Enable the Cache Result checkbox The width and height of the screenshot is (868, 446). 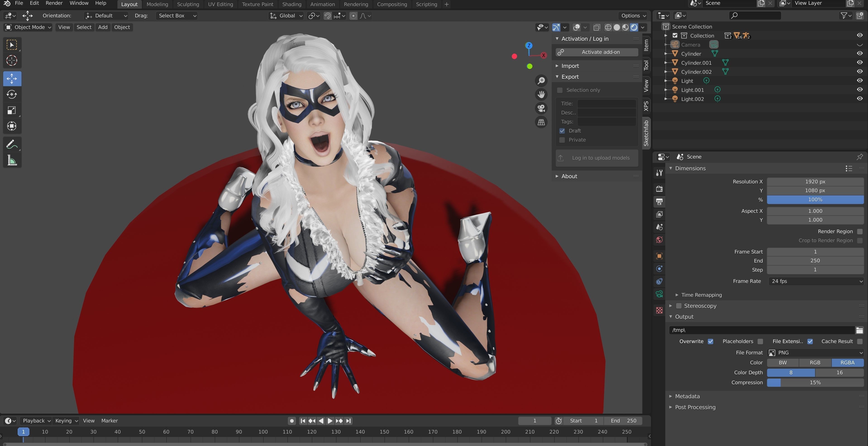(x=860, y=341)
